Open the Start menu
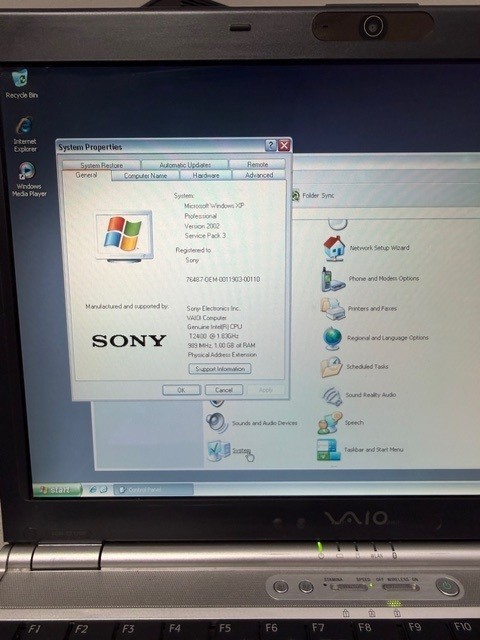This screenshot has height=640, width=480. [x=57, y=489]
